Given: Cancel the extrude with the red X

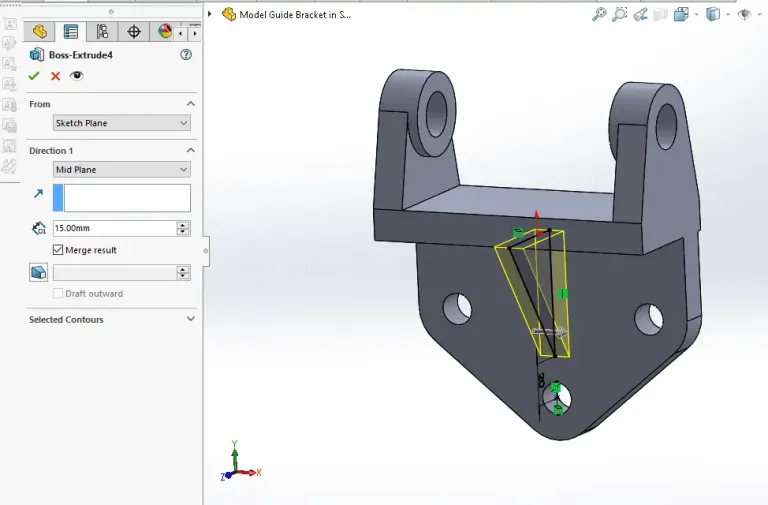Looking at the screenshot, I should click(x=55, y=76).
